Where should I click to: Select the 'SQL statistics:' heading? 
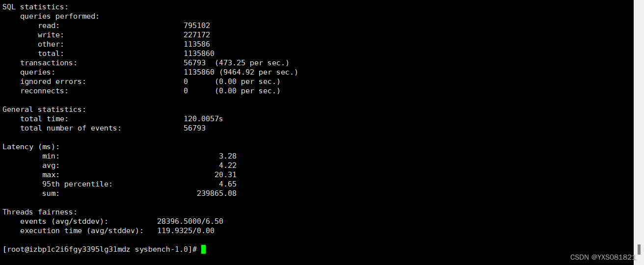[36, 7]
